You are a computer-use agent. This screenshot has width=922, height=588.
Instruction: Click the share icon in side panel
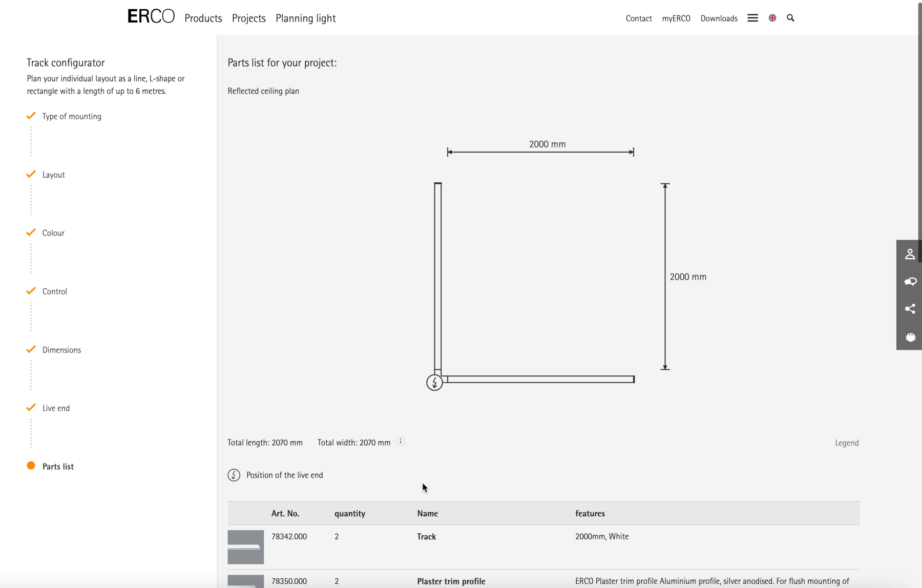click(910, 309)
